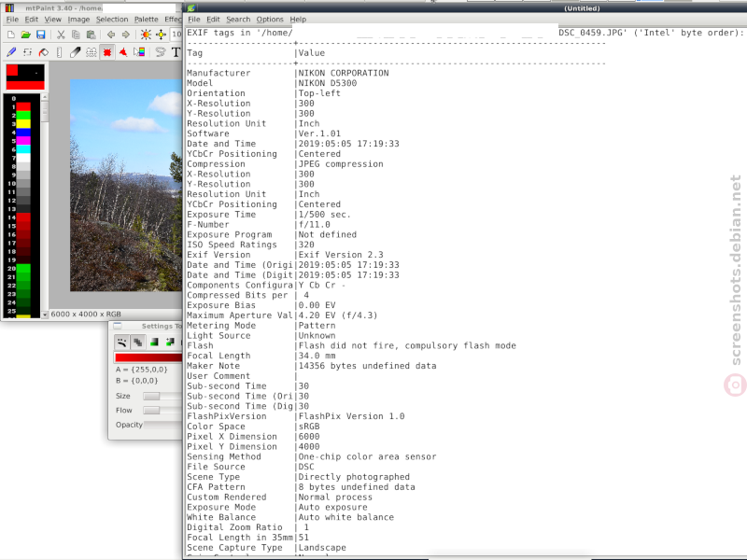Toggle Opacity mode in Settings Toolbar

[137, 342]
